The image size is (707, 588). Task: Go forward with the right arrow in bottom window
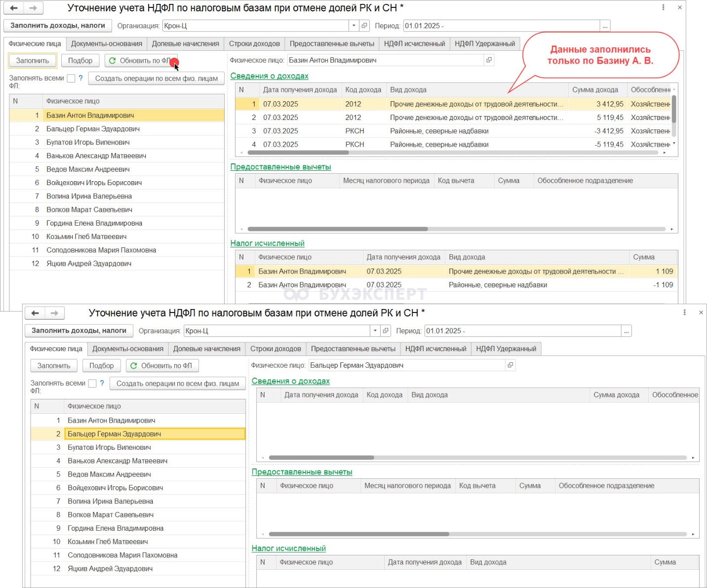click(x=54, y=313)
